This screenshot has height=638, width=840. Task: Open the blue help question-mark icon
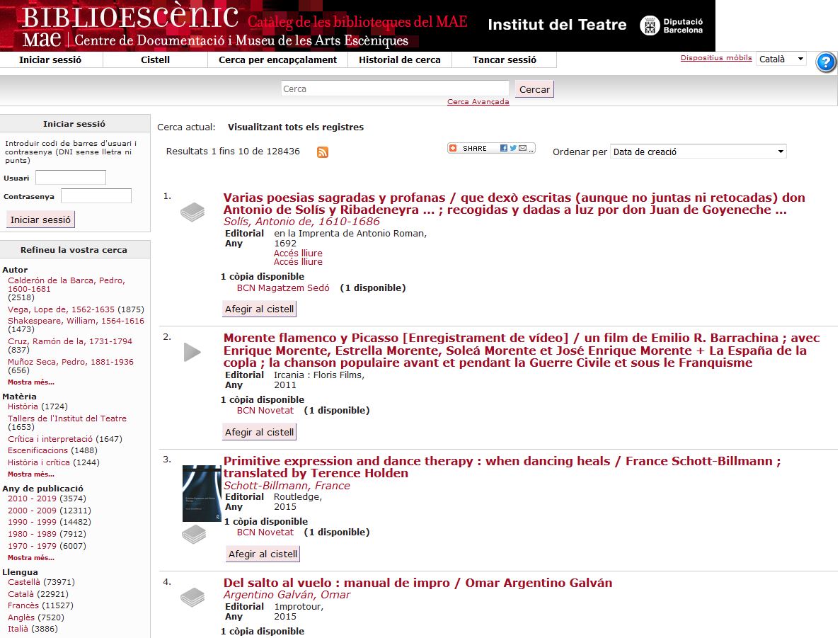[826, 62]
